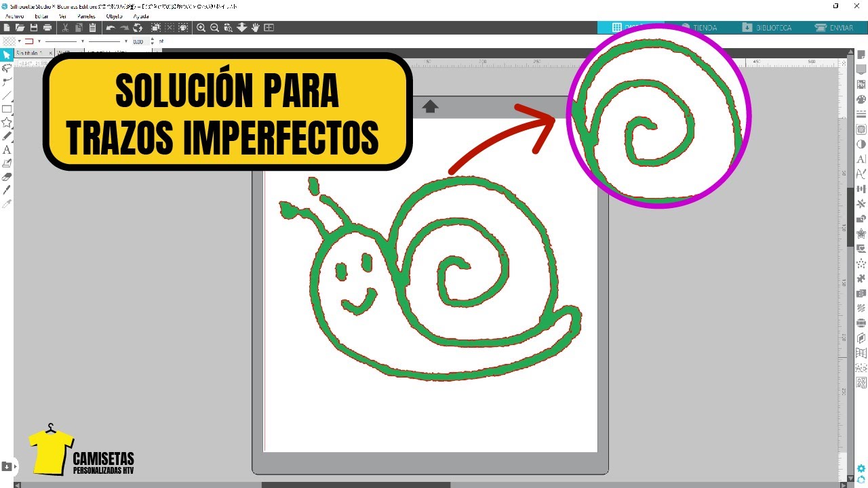Viewport: 868px width, 488px height.
Task: Select the Text tool
Action: click(x=7, y=150)
